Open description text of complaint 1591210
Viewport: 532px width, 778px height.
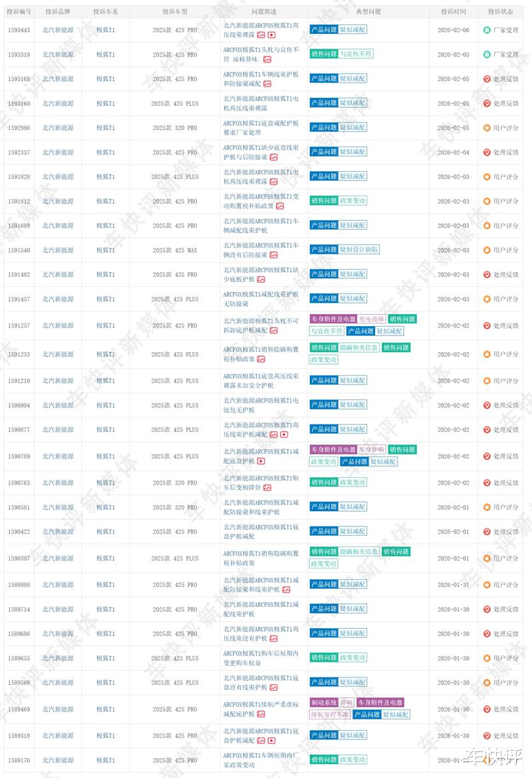[x=261, y=381]
